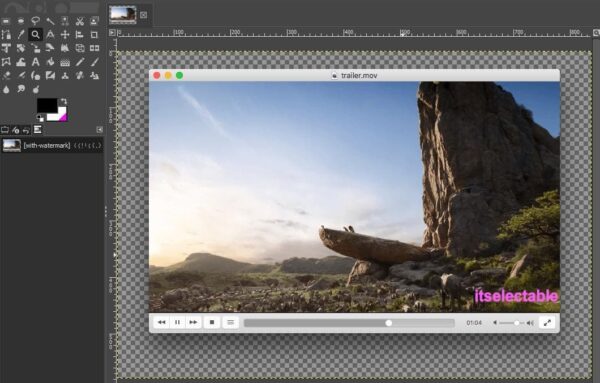
Task: Switch to the Images dock tab
Action: (x=38, y=130)
